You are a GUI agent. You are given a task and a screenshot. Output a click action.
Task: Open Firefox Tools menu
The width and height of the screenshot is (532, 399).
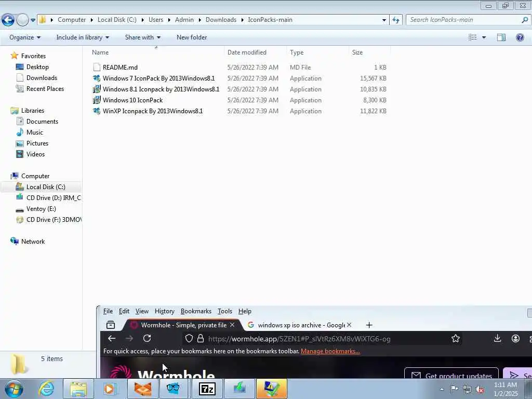pyautogui.click(x=224, y=311)
